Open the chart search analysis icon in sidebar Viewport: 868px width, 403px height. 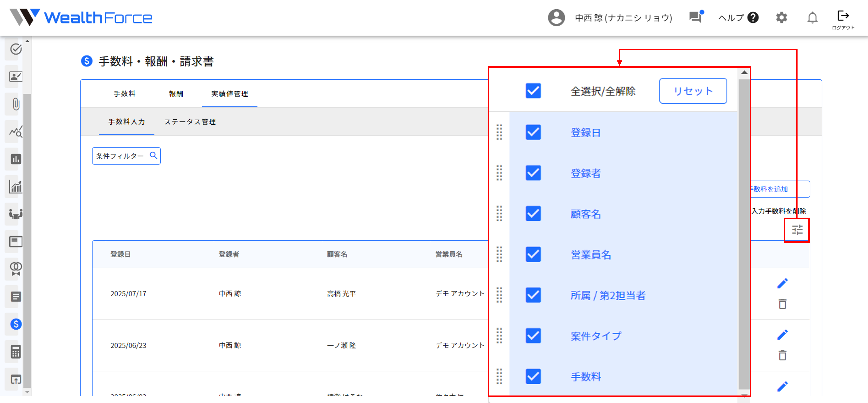(x=16, y=132)
